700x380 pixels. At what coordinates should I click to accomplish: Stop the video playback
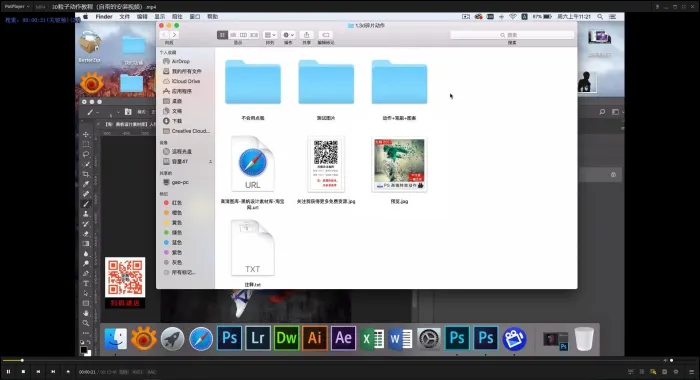[x=23, y=372]
